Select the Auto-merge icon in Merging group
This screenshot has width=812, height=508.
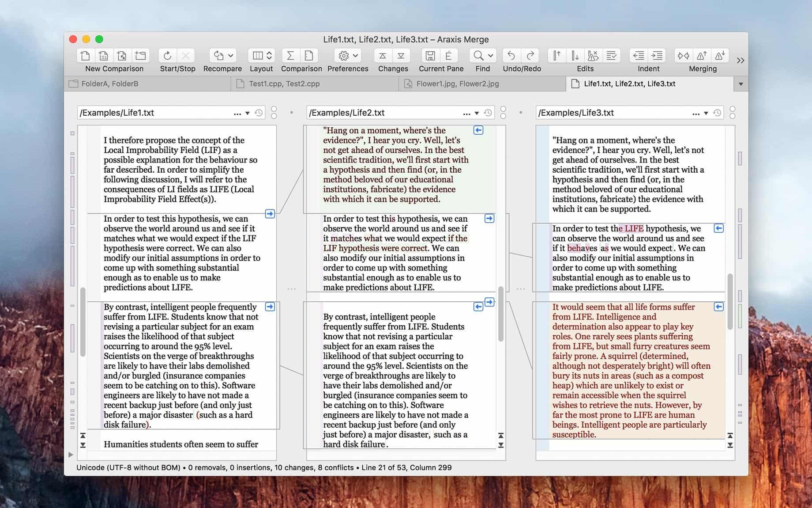click(684, 55)
